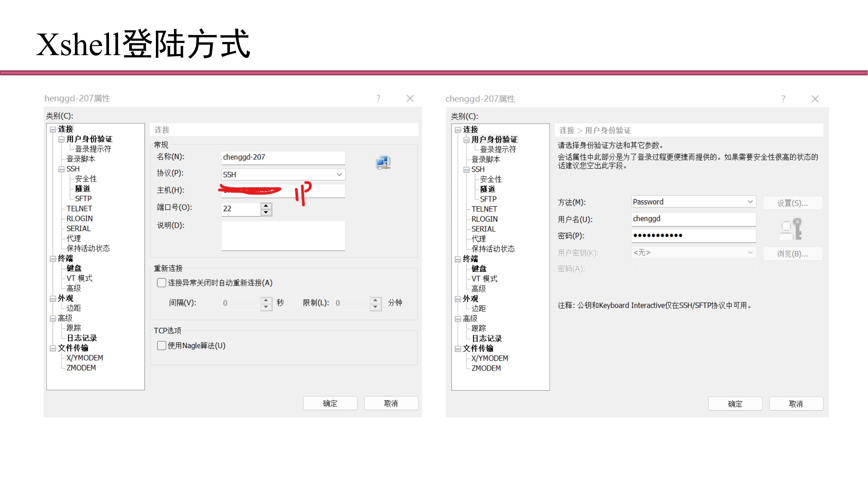868x488 pixels.
Task: Select 隧道 in left tree
Action: coord(83,189)
